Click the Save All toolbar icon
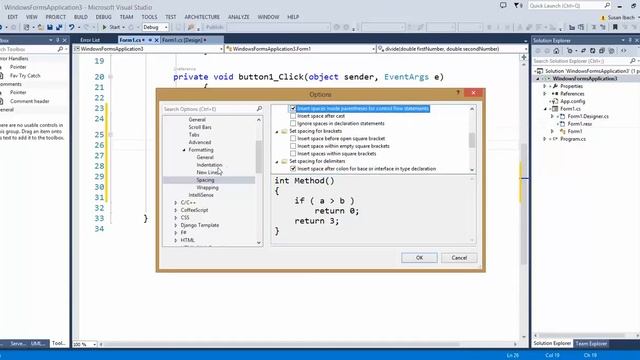 pyautogui.click(x=59, y=27)
